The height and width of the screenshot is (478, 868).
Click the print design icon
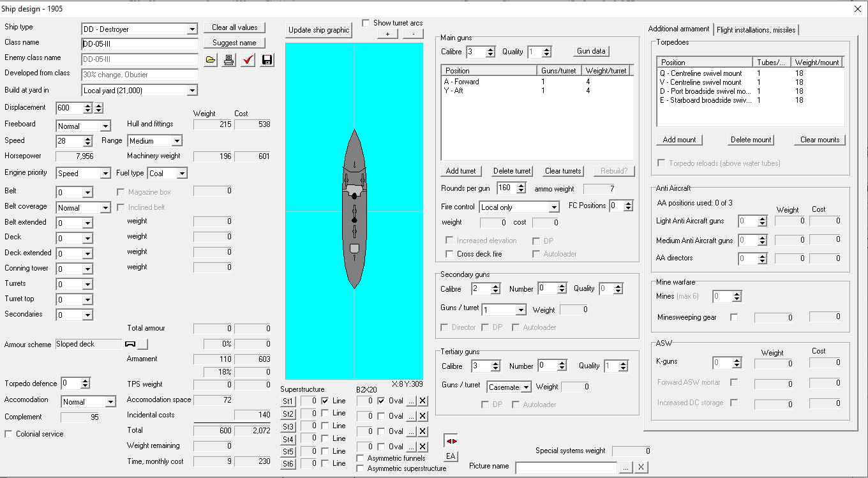click(x=229, y=60)
